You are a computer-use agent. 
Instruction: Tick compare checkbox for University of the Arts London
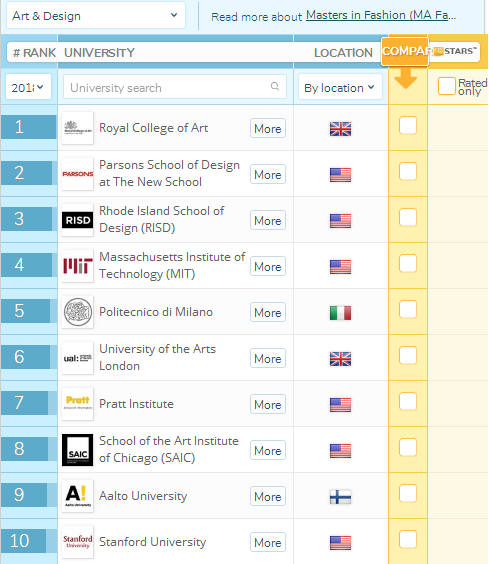click(x=408, y=356)
